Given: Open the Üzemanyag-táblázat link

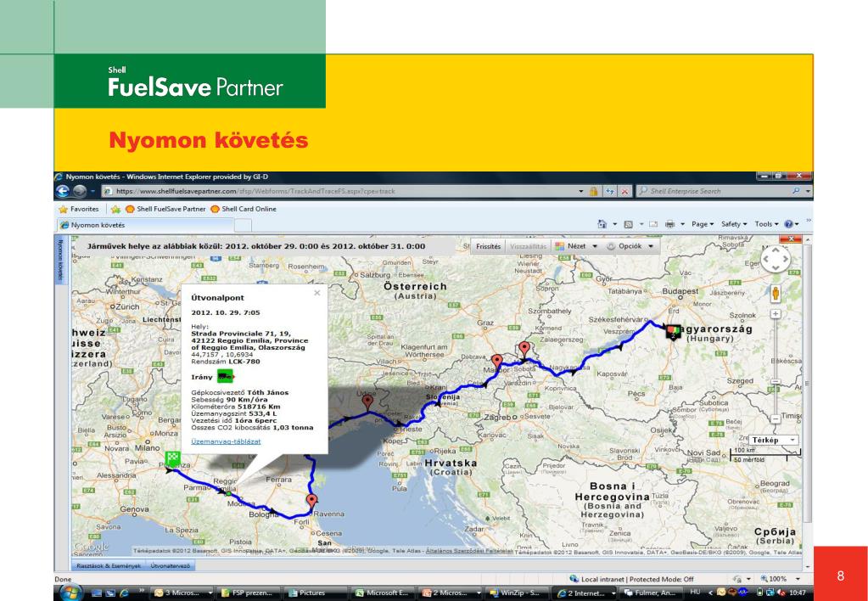Looking at the screenshot, I should point(226,441).
